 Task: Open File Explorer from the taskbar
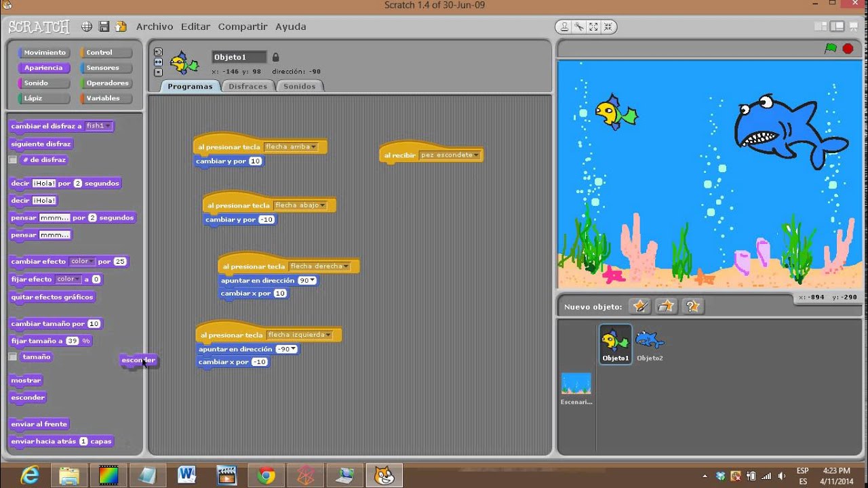69,475
